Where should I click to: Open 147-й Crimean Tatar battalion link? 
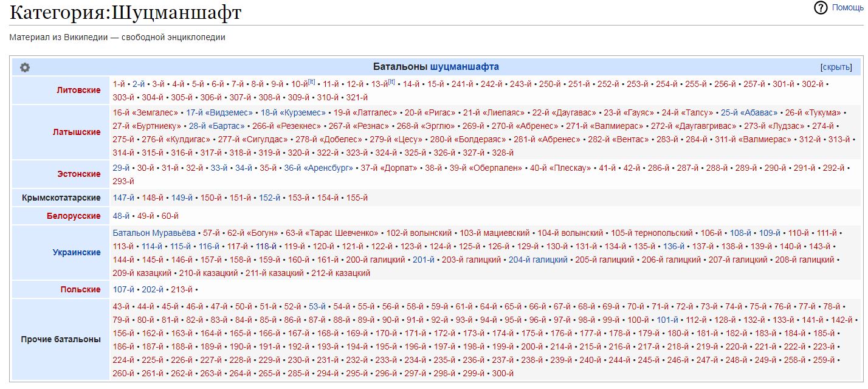tap(123, 198)
